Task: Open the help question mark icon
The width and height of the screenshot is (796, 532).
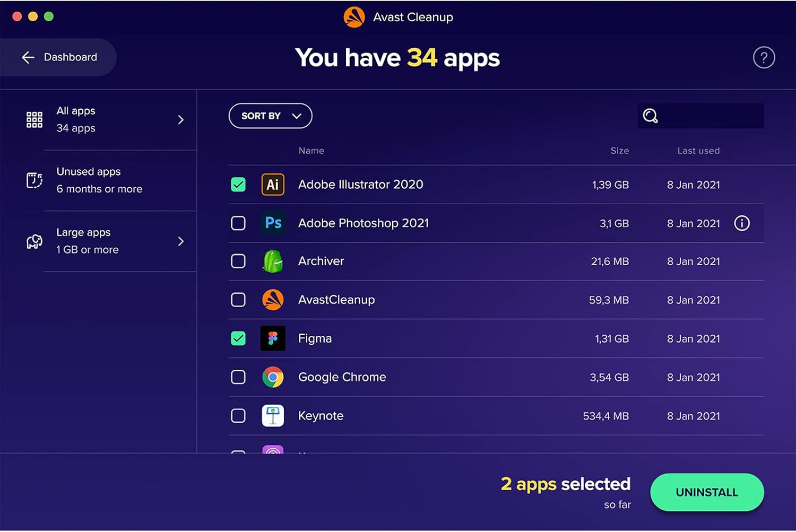Action: 764,57
